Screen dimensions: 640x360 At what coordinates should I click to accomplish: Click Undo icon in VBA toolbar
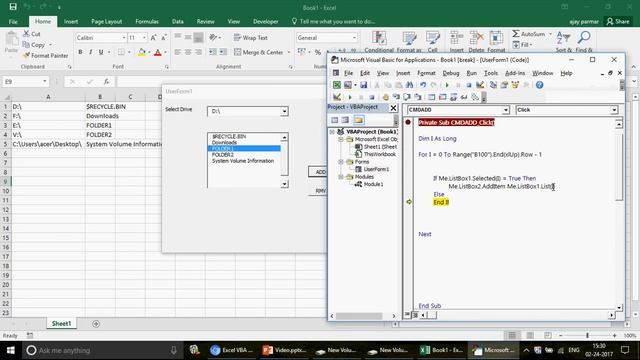[x=423, y=85]
